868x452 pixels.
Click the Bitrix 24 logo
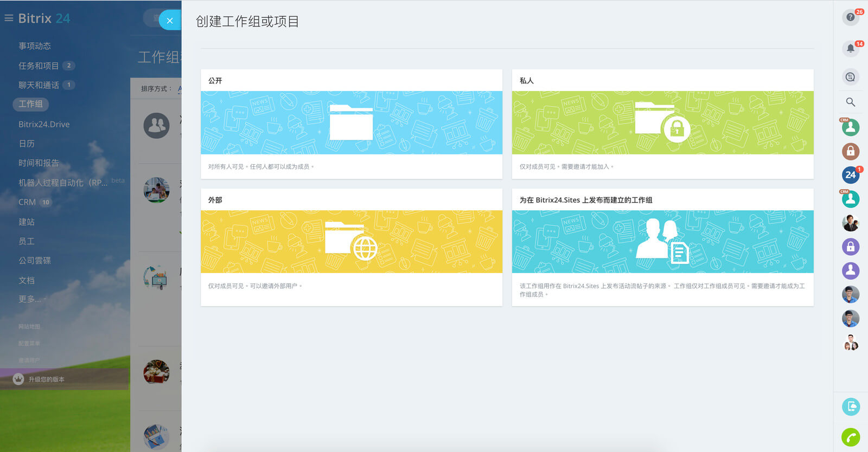coord(44,18)
